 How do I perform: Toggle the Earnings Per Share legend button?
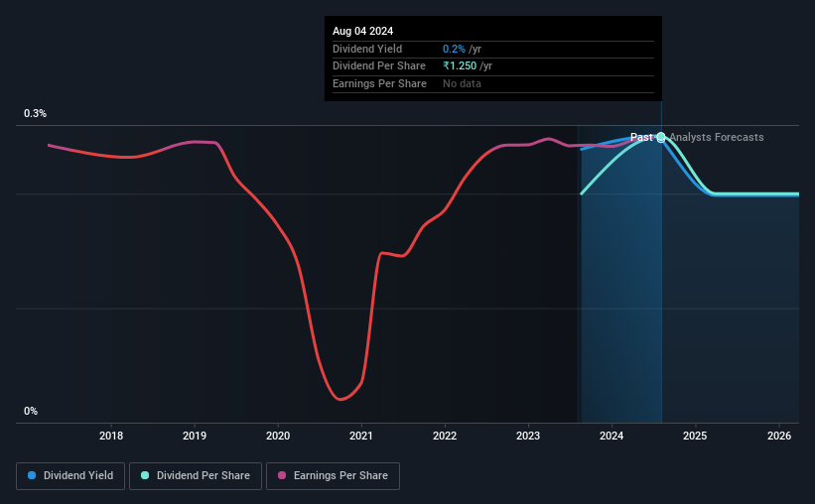click(x=333, y=476)
